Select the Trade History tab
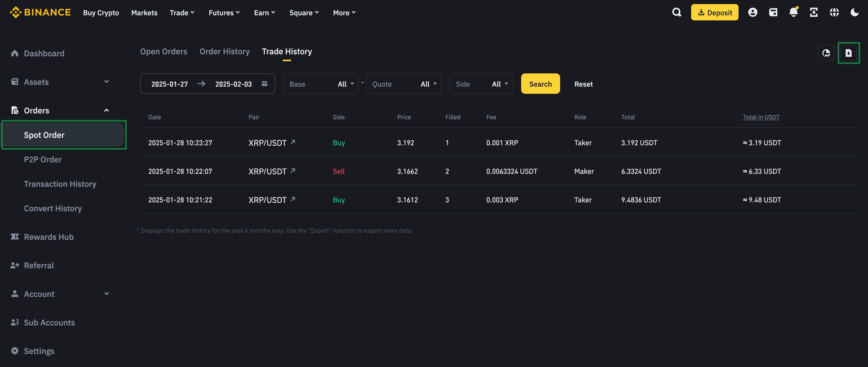The width and height of the screenshot is (868, 367). pos(287,51)
